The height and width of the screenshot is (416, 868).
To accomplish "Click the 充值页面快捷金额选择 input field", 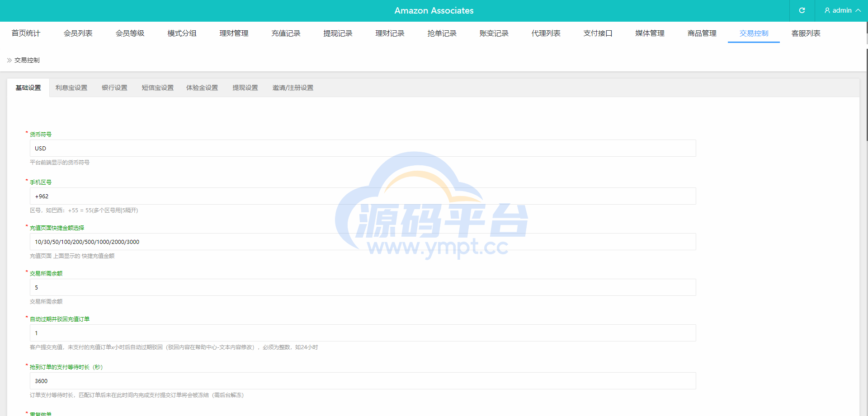I will point(363,242).
